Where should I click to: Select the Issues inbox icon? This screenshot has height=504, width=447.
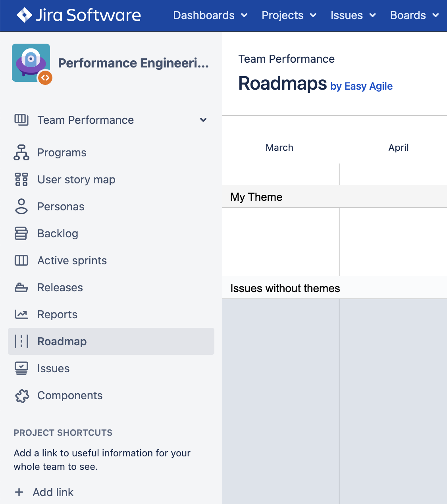(21, 368)
